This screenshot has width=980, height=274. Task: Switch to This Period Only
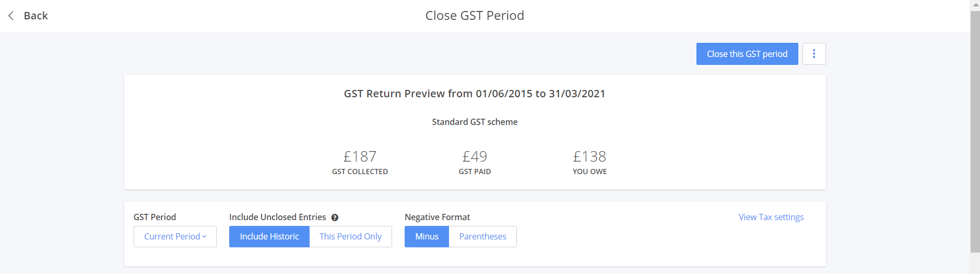(x=351, y=236)
